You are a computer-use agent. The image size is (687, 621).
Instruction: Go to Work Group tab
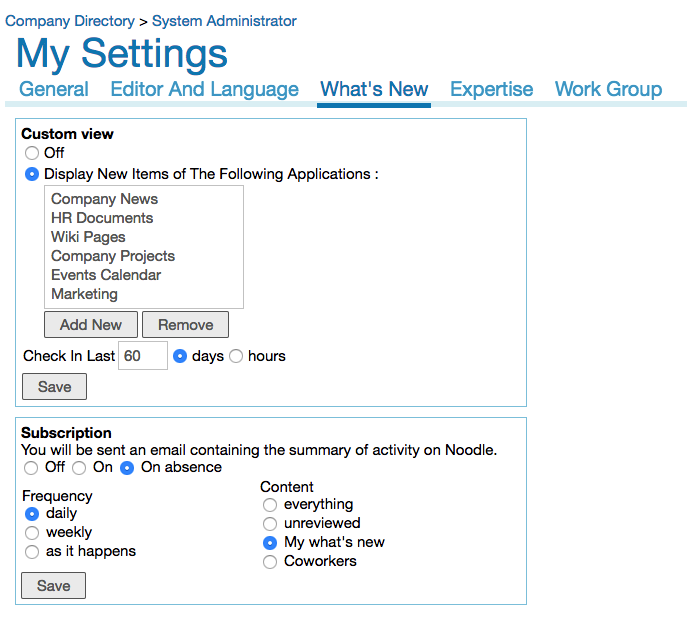608,89
